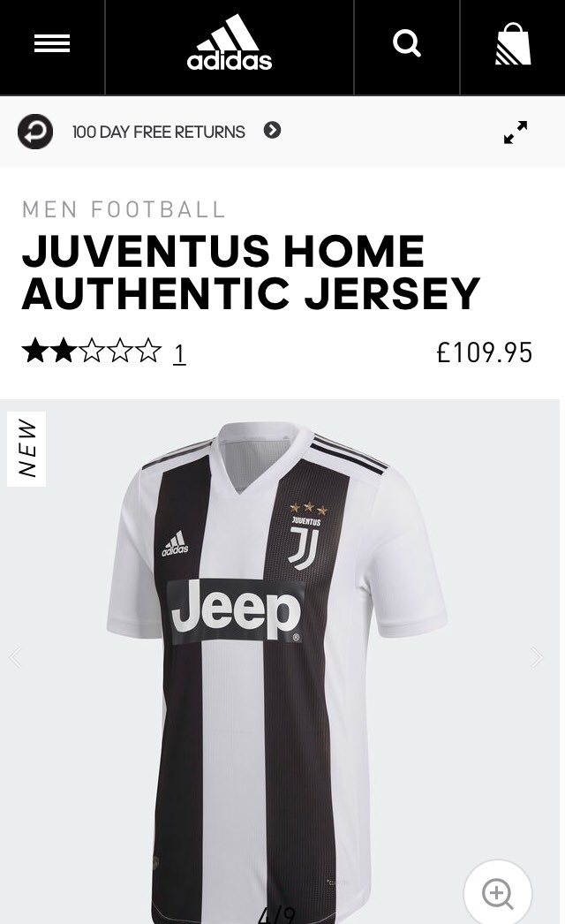The height and width of the screenshot is (924, 565).
Task: Open the 100 DAY FREE RETURNS link
Action: click(x=159, y=132)
